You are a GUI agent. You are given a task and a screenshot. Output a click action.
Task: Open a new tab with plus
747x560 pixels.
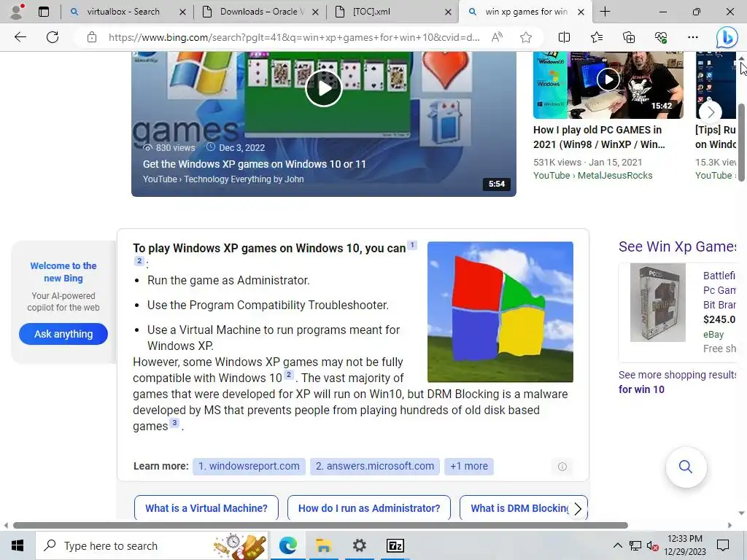pos(605,12)
